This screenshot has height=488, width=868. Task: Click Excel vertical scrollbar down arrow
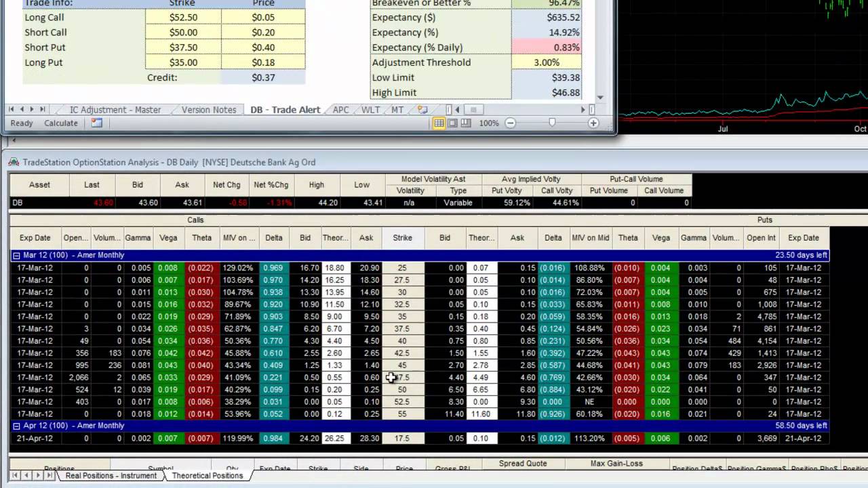pos(600,98)
